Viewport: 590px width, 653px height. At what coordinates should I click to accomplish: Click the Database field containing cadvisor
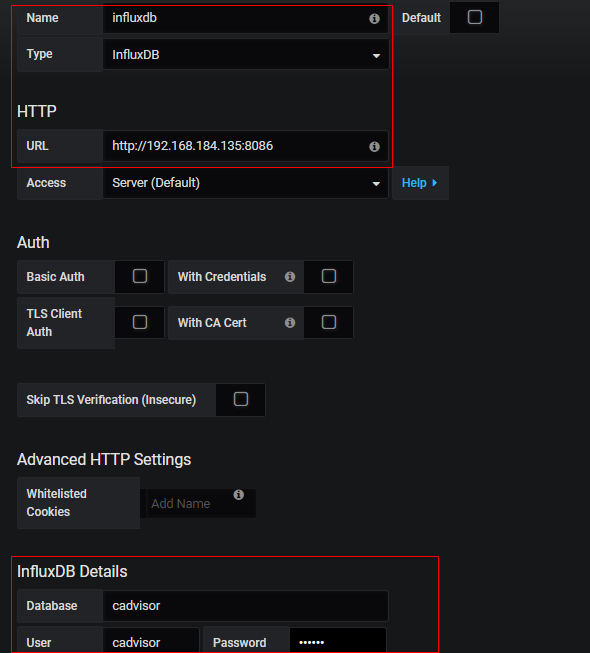[246, 606]
